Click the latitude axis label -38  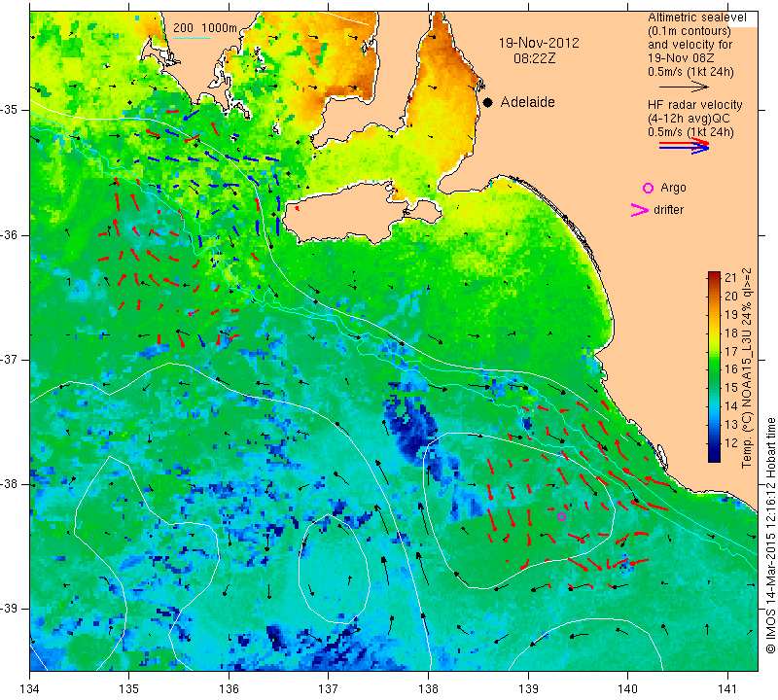(x=10, y=484)
